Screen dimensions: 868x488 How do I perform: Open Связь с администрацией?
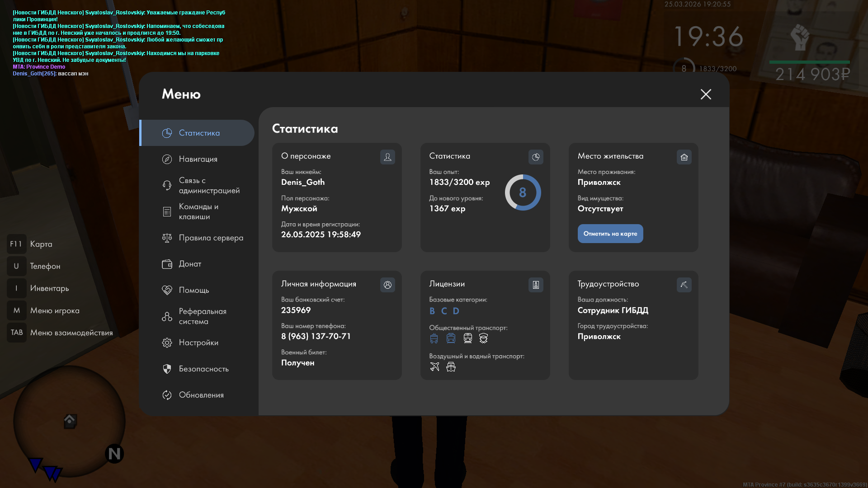(209, 185)
